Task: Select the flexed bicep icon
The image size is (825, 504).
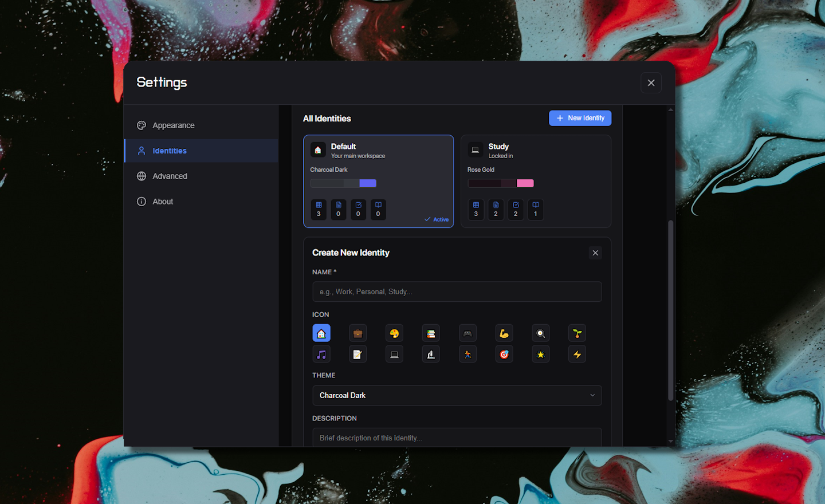Action: pos(504,333)
